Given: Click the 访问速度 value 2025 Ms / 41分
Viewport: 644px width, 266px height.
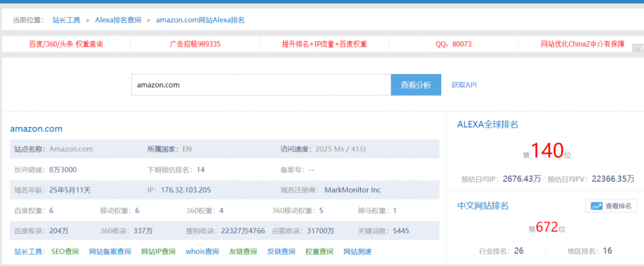Looking at the screenshot, I should tap(340, 149).
